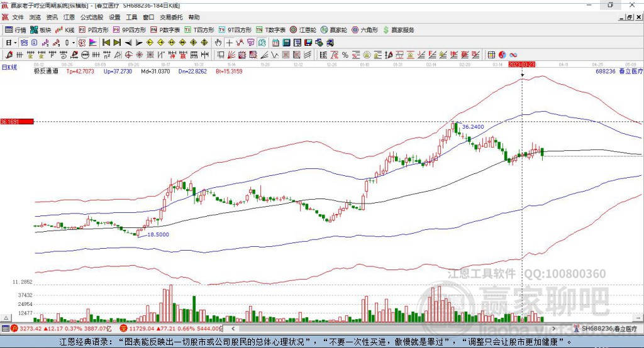Click the red 36.1691 price axis tag
The width and height of the screenshot is (644, 348).
17,121
